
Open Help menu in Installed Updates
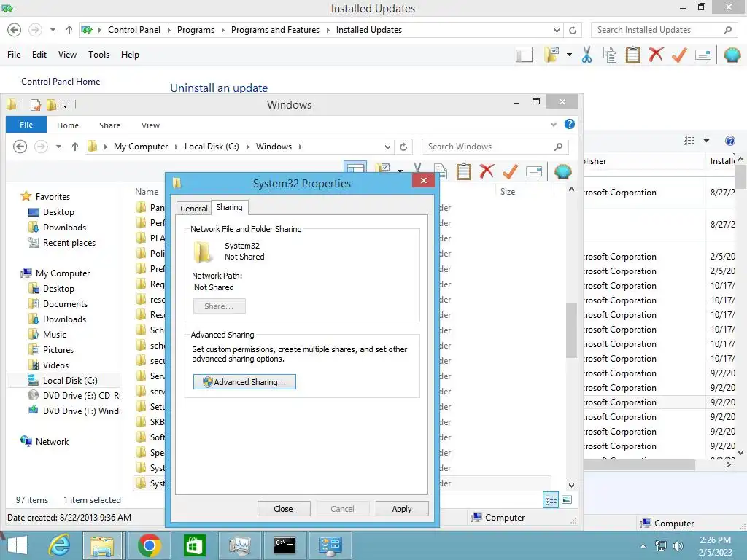pyautogui.click(x=130, y=55)
